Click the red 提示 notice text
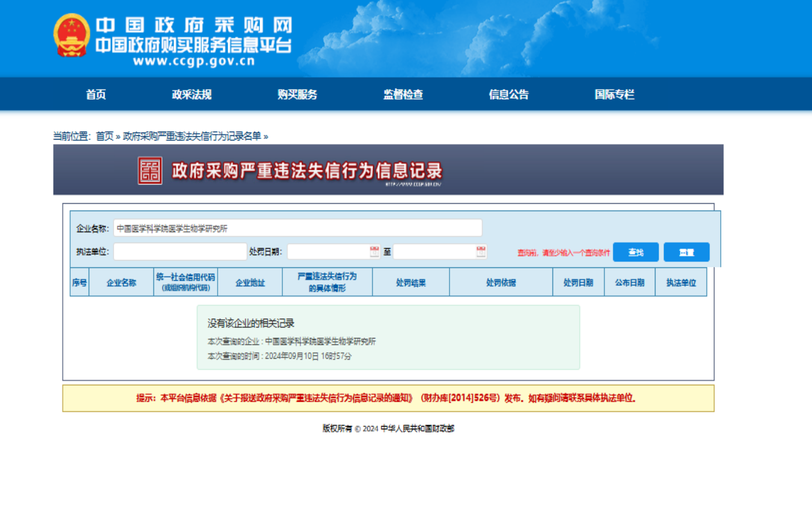The width and height of the screenshot is (812, 512). [386, 398]
